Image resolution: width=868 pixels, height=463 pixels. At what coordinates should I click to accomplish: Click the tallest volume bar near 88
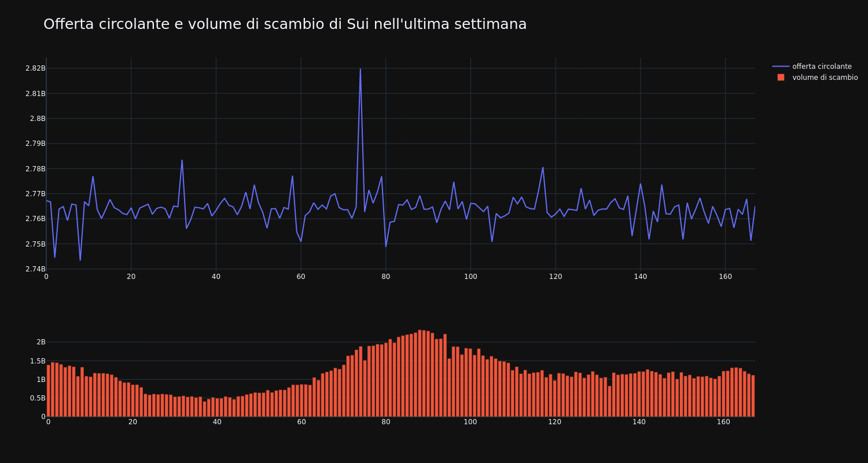click(x=420, y=373)
